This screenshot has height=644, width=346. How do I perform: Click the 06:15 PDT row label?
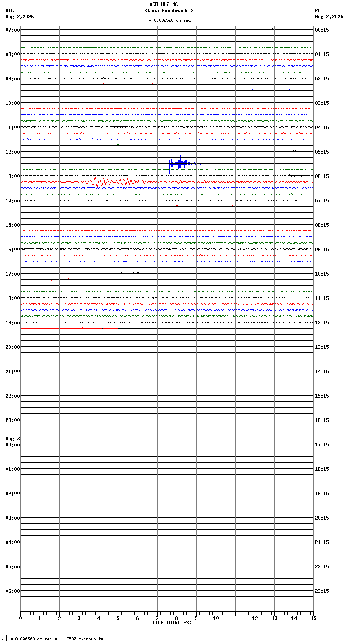tap(322, 176)
